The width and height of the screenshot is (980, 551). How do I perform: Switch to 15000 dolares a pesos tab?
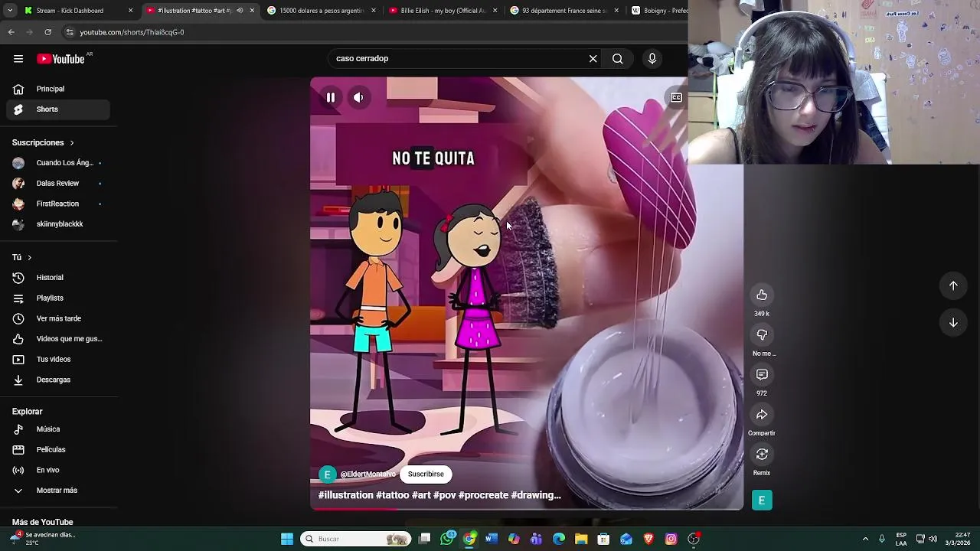(322, 11)
